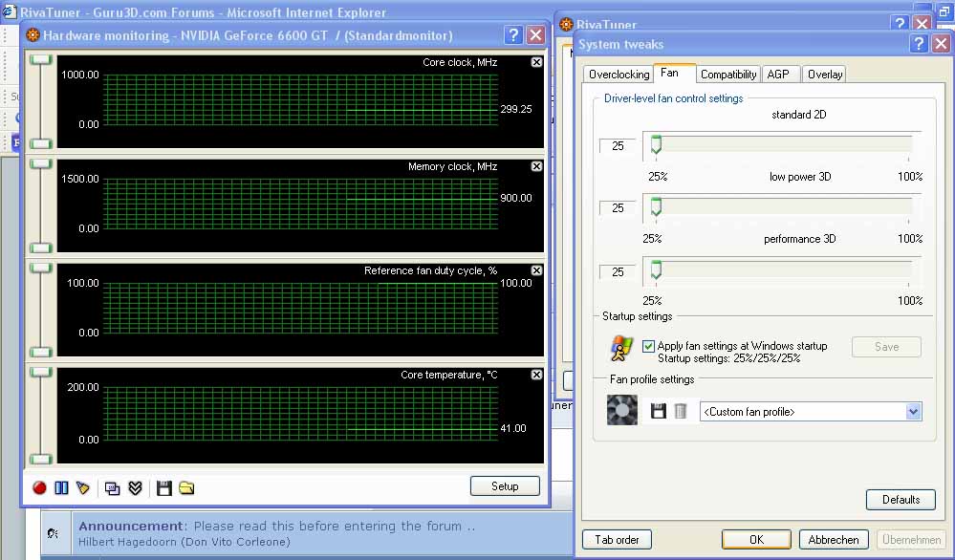Click the announcement icon in the forum row

(x=53, y=533)
